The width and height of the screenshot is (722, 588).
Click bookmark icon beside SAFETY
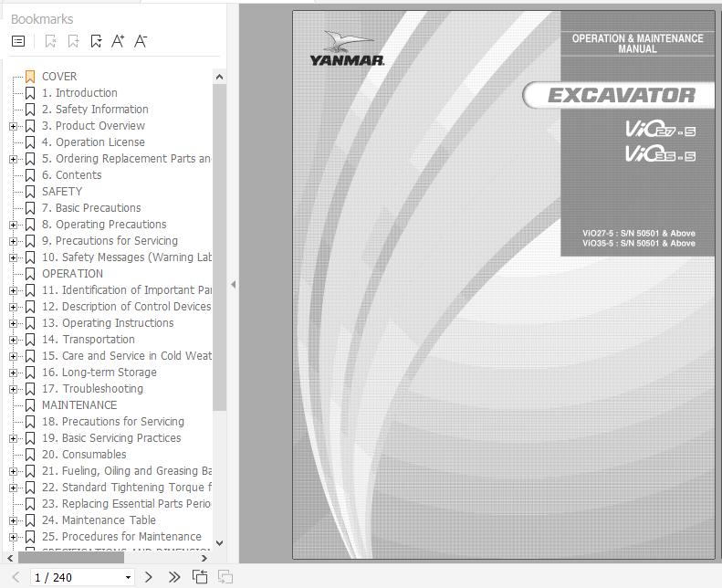[30, 192]
